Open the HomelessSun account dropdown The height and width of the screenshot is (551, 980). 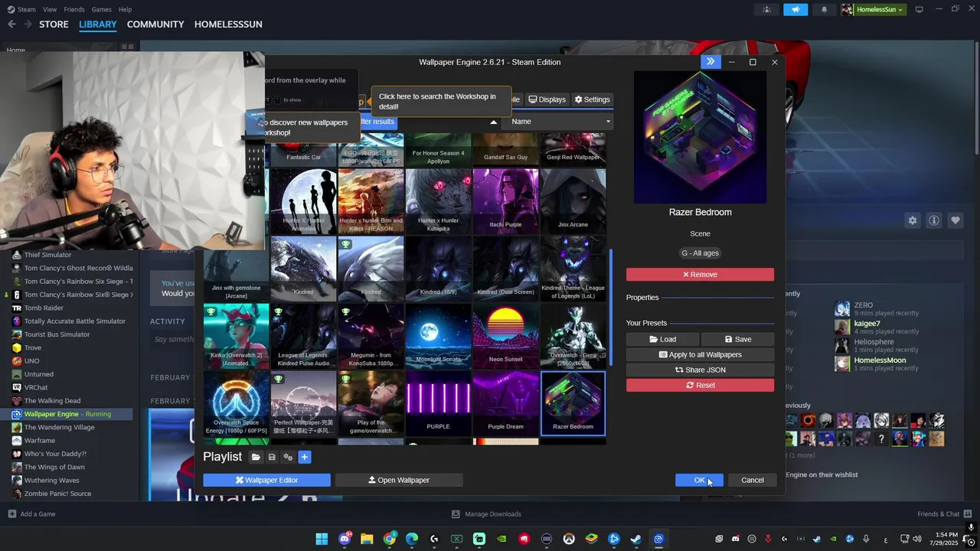873,9
